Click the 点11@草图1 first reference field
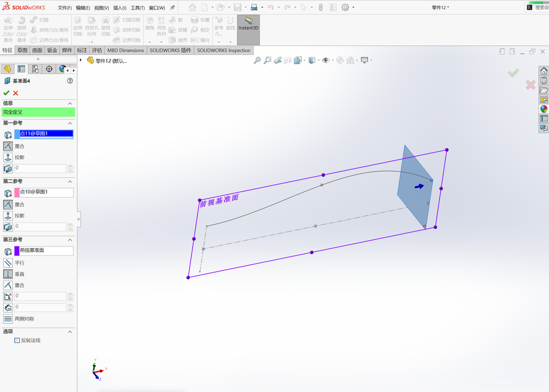The image size is (549, 392). point(44,134)
